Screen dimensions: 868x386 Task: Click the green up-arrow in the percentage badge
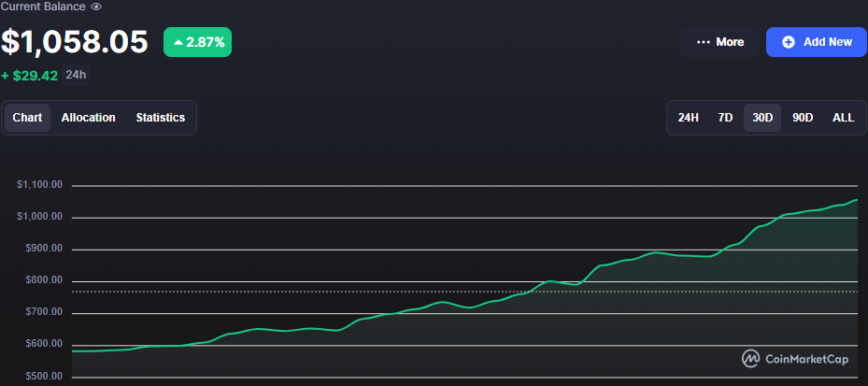tap(178, 42)
